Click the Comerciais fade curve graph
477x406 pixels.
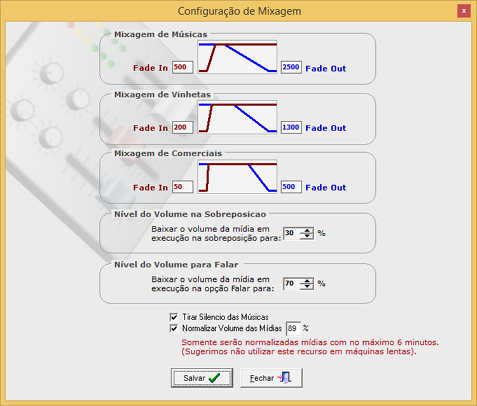pyautogui.click(x=237, y=177)
